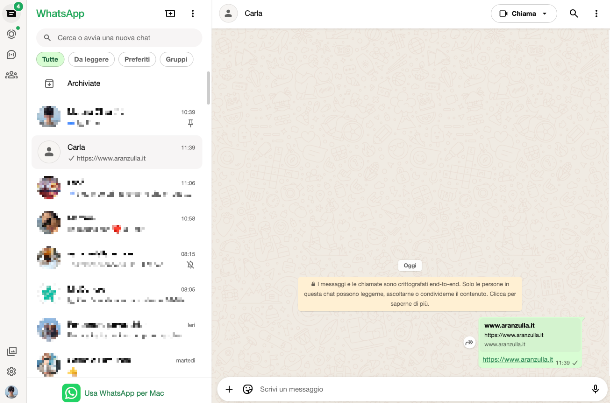Open the media gallery icon in sidebar

pyautogui.click(x=12, y=352)
